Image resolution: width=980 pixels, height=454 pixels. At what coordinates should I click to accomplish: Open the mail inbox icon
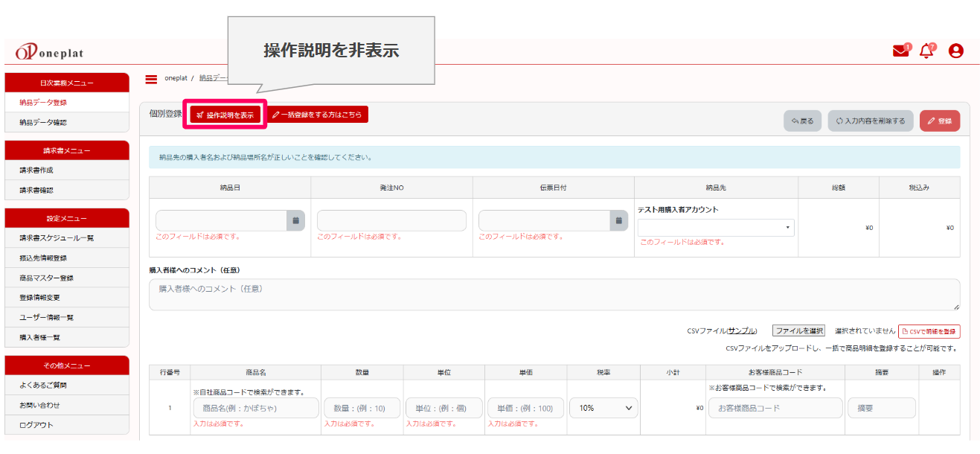pos(900,51)
